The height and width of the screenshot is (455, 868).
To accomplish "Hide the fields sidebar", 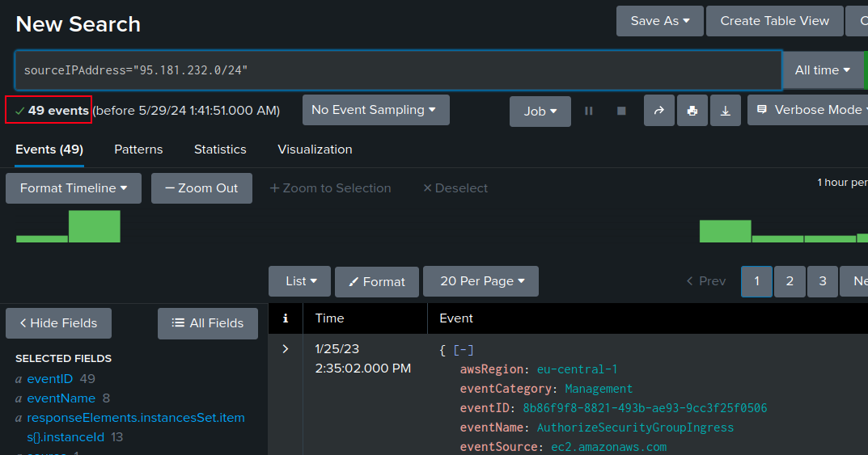I will click(58, 323).
